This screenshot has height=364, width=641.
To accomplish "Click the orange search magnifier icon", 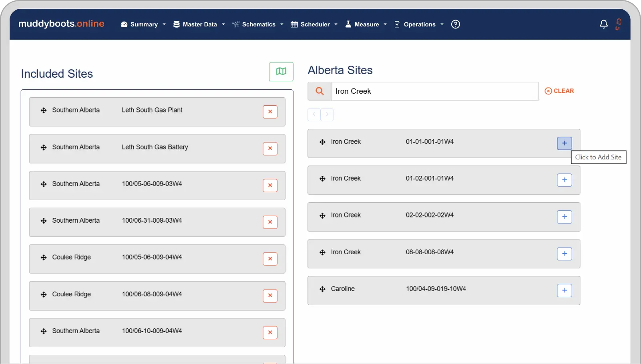I will (319, 91).
